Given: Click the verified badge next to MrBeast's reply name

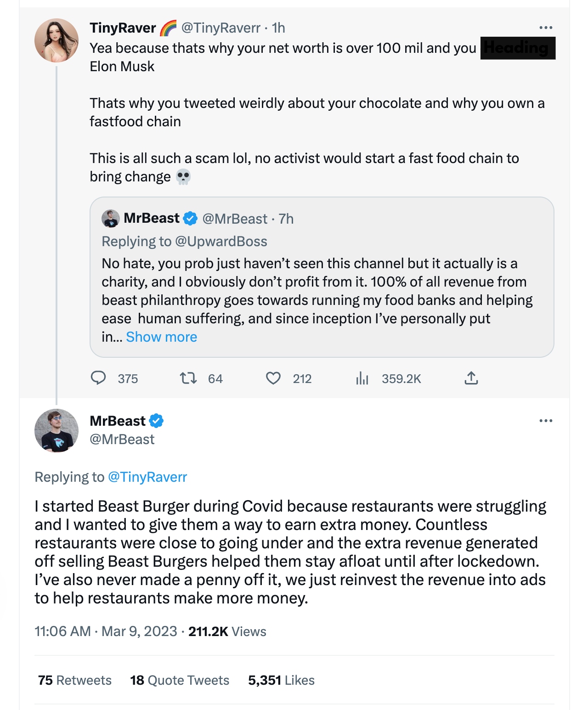Looking at the screenshot, I should pos(156,421).
